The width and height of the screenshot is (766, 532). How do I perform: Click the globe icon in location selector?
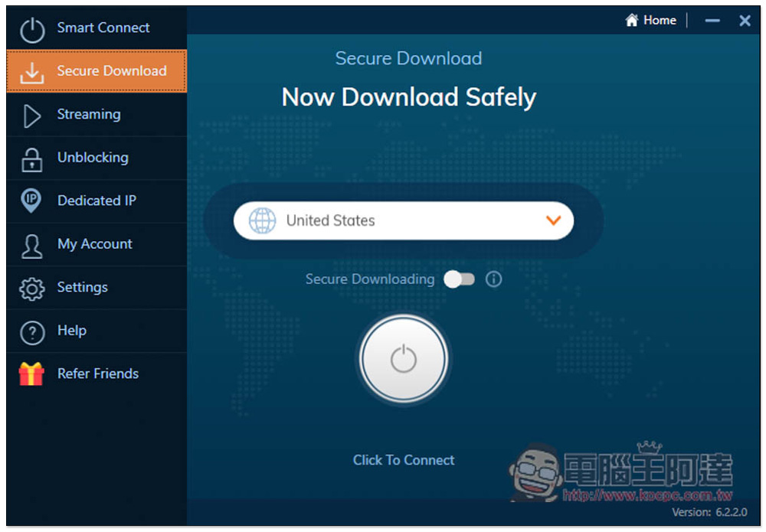click(x=263, y=220)
